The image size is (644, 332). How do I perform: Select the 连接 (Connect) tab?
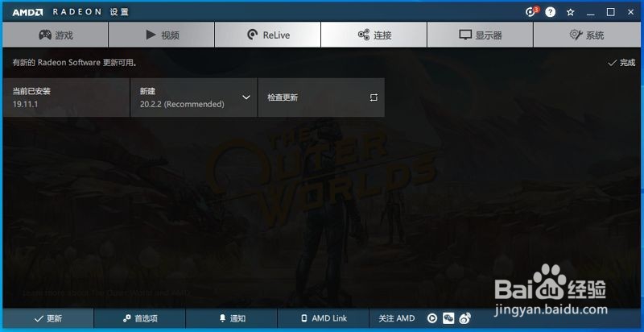click(374, 35)
